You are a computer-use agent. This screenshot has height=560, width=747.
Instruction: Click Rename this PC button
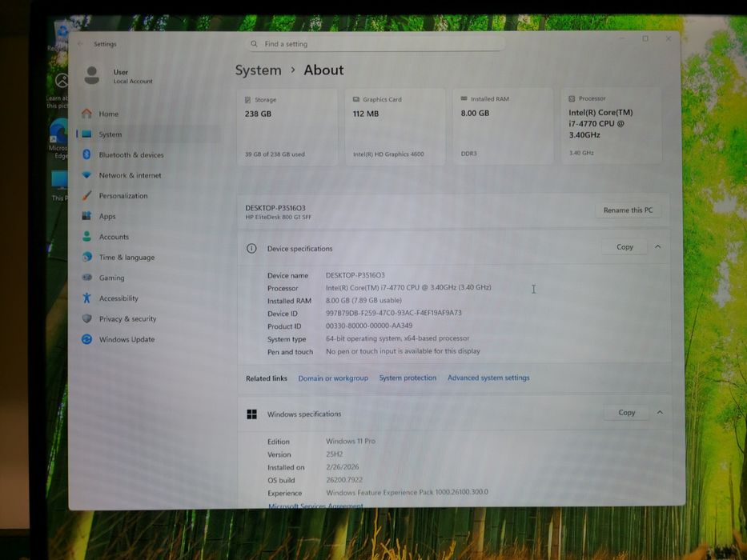click(x=628, y=210)
